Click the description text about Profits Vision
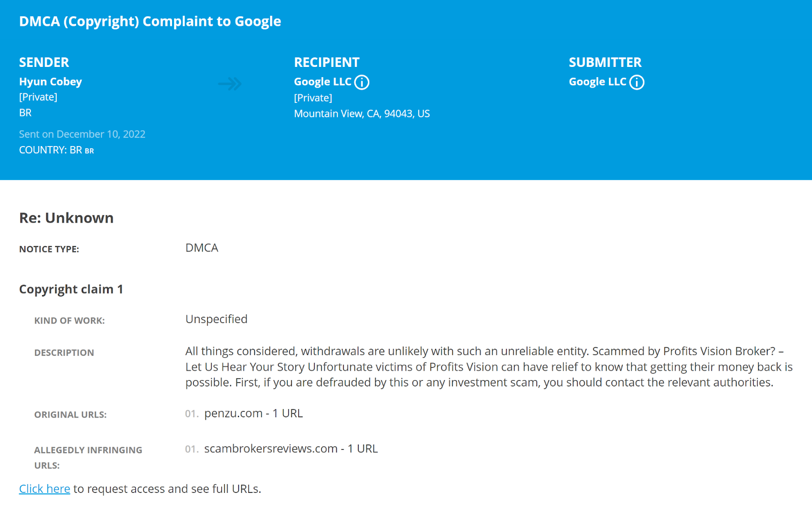812x506 pixels. click(489, 367)
